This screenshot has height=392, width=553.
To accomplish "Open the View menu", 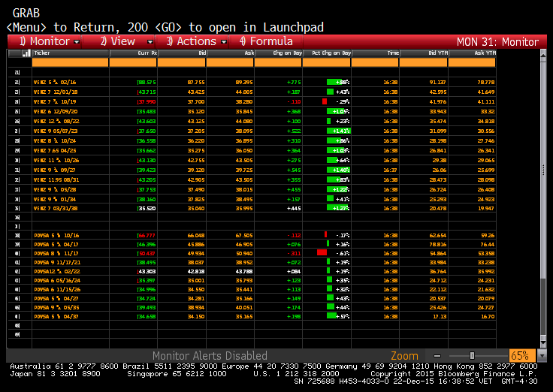I will tap(118, 41).
